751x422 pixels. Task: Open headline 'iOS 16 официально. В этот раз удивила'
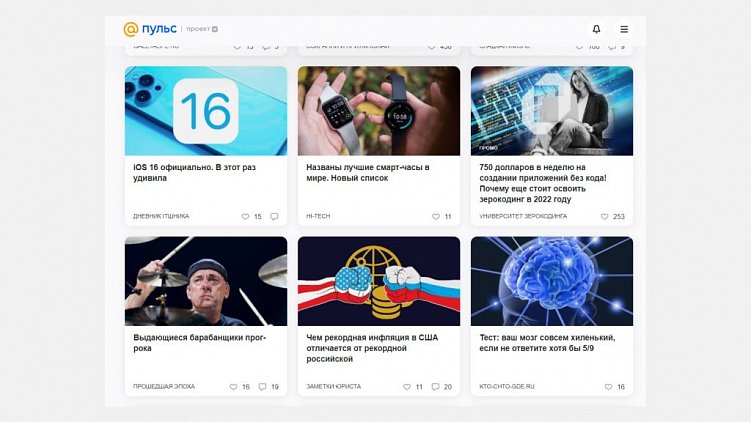(x=194, y=172)
